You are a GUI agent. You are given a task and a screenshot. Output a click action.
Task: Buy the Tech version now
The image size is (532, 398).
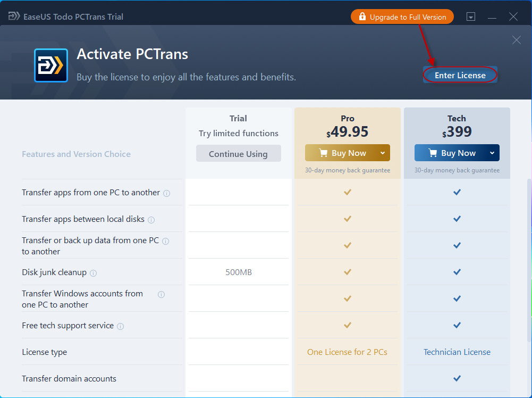452,153
